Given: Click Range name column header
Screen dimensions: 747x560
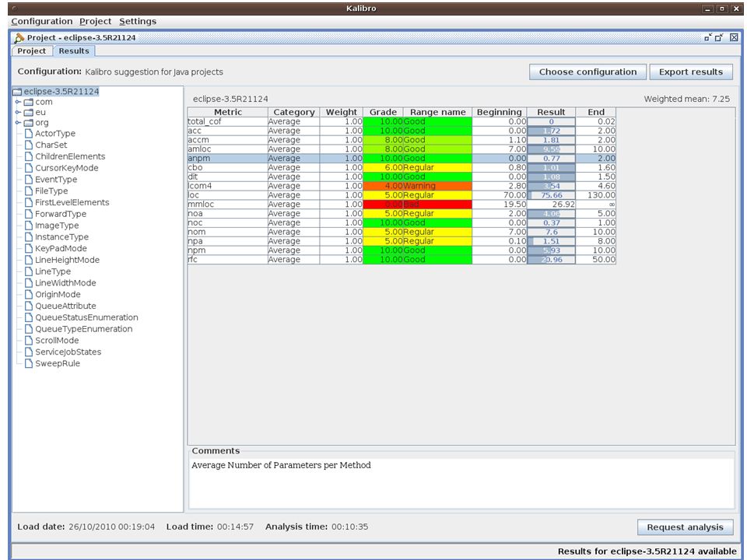Looking at the screenshot, I should [x=438, y=112].
